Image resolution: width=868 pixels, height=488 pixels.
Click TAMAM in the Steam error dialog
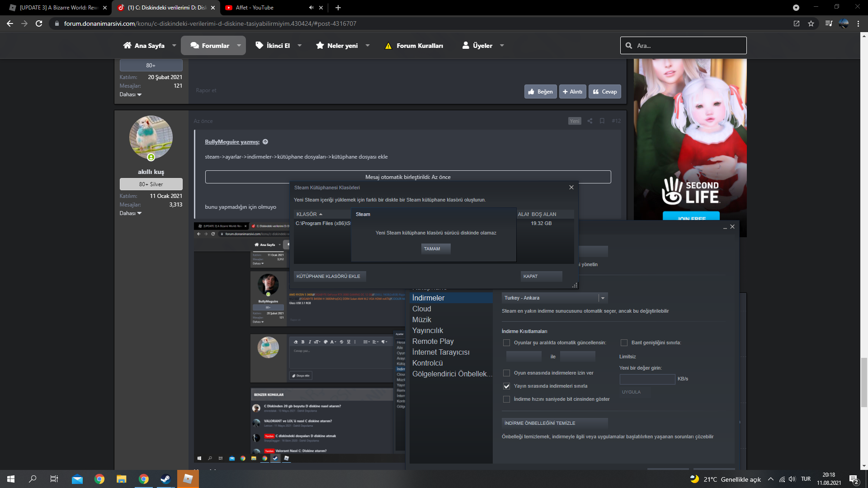(436, 249)
